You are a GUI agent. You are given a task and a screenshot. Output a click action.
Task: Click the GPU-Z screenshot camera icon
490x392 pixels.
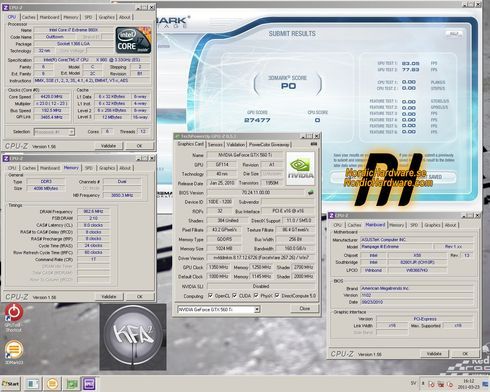313,144
